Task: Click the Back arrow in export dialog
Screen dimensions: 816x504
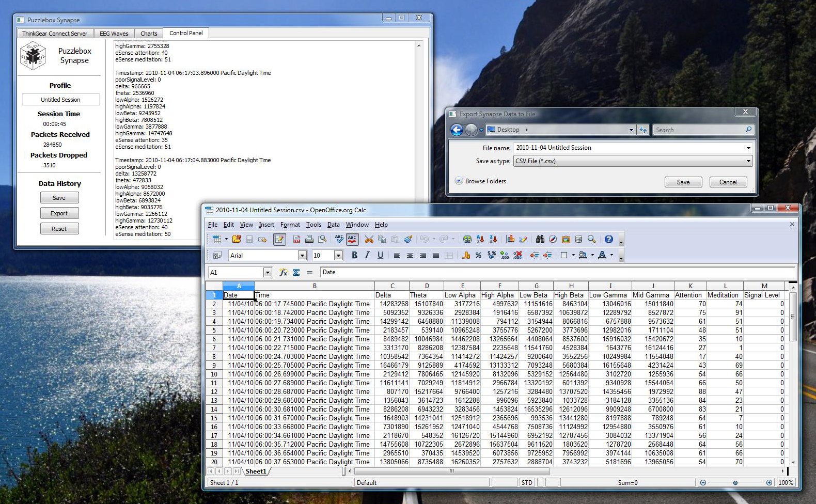Action: (x=457, y=130)
